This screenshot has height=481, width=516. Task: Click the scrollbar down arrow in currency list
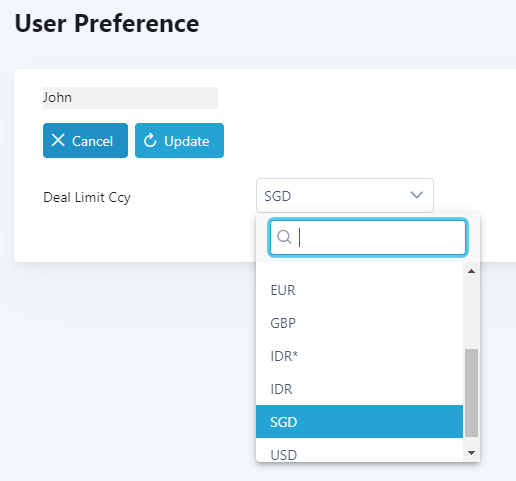471,453
